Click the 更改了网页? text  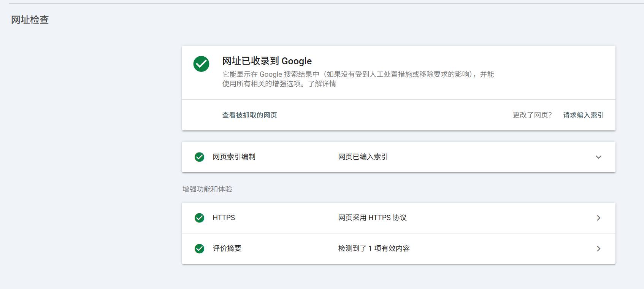click(532, 115)
